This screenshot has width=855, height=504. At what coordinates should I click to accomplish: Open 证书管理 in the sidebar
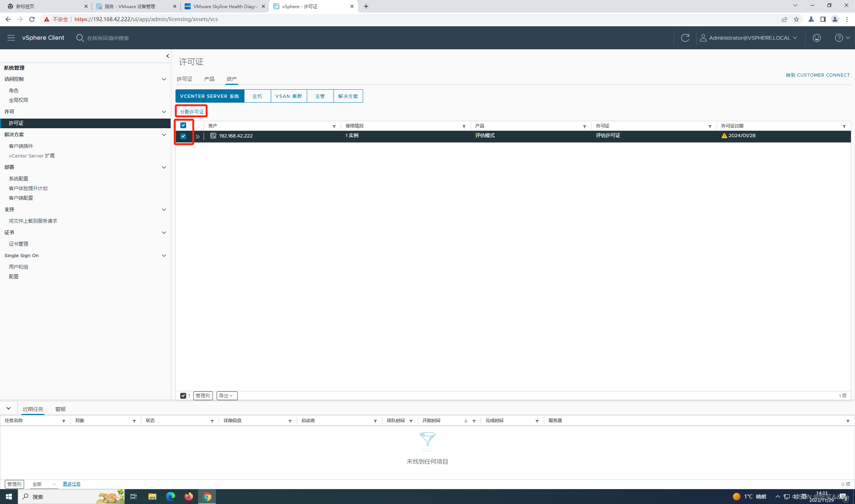coord(19,244)
